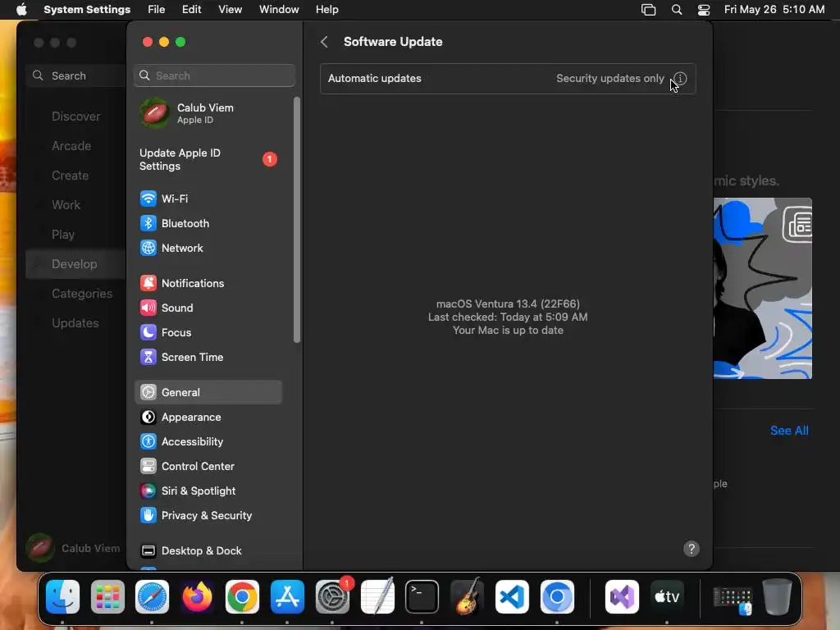Viewport: 840px width, 630px height.
Task: Open the Help menu
Action: [x=326, y=10]
